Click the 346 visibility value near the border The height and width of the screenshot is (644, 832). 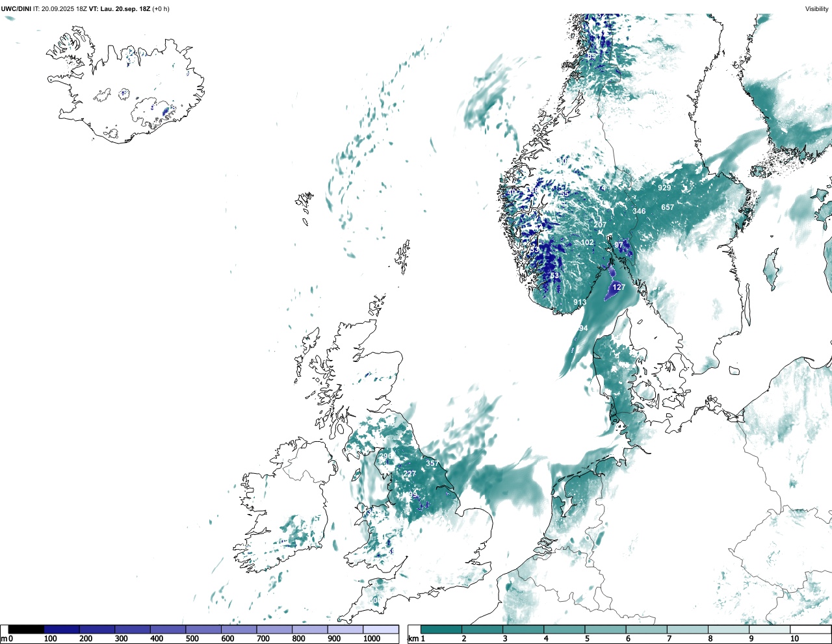click(x=640, y=211)
